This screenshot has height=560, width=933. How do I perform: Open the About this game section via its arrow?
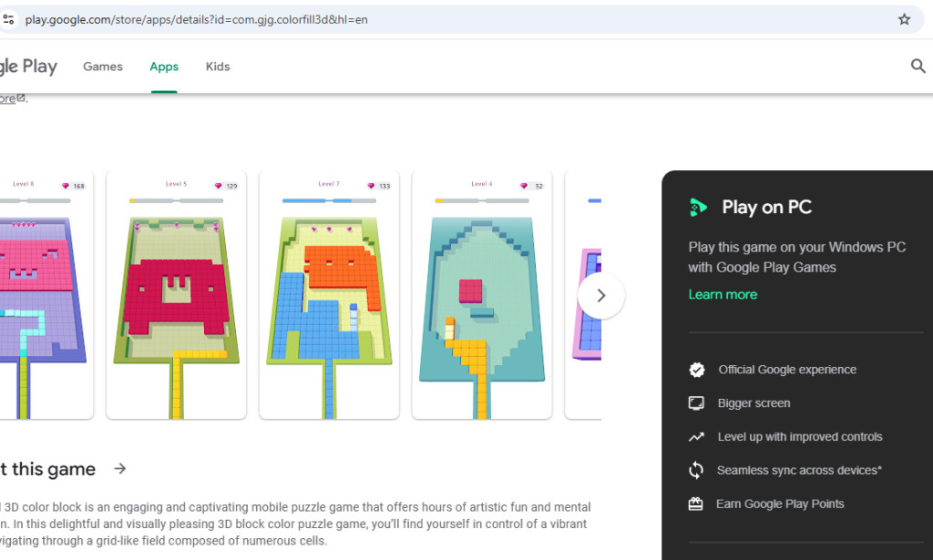(119, 469)
